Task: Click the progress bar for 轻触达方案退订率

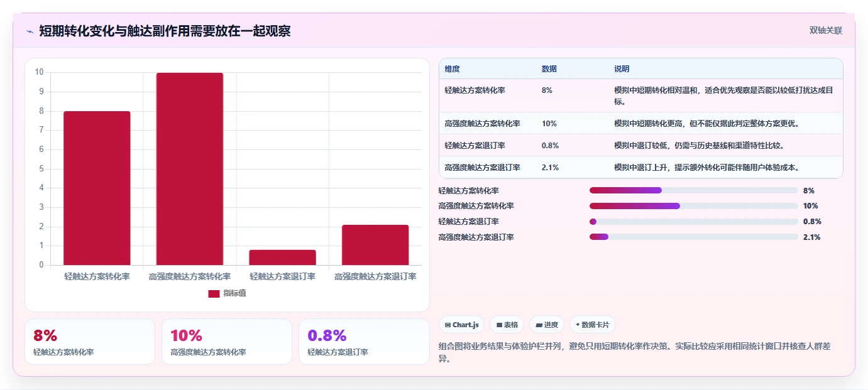Action: [693, 222]
